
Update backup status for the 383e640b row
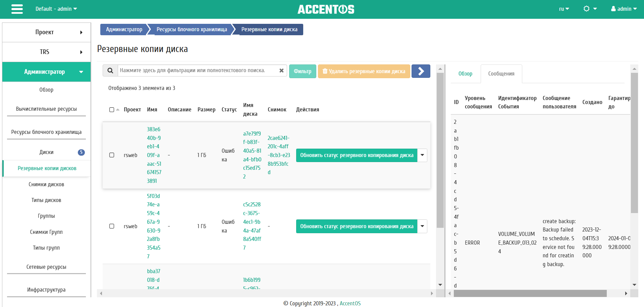pyautogui.click(x=357, y=155)
